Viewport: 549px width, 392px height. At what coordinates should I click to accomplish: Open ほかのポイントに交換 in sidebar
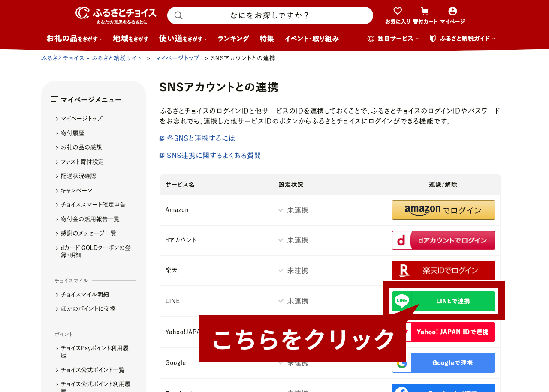tap(88, 308)
